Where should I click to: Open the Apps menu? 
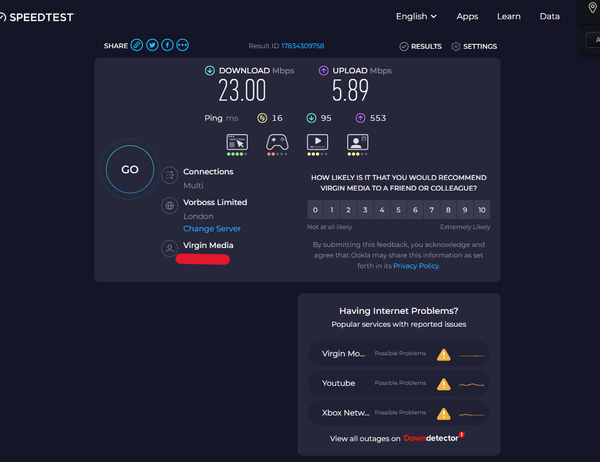tap(467, 16)
